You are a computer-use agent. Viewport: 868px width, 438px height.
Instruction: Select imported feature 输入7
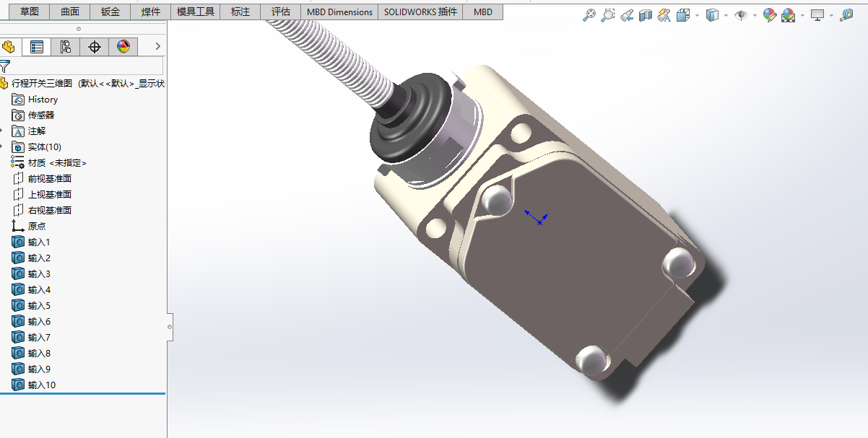(x=31, y=338)
